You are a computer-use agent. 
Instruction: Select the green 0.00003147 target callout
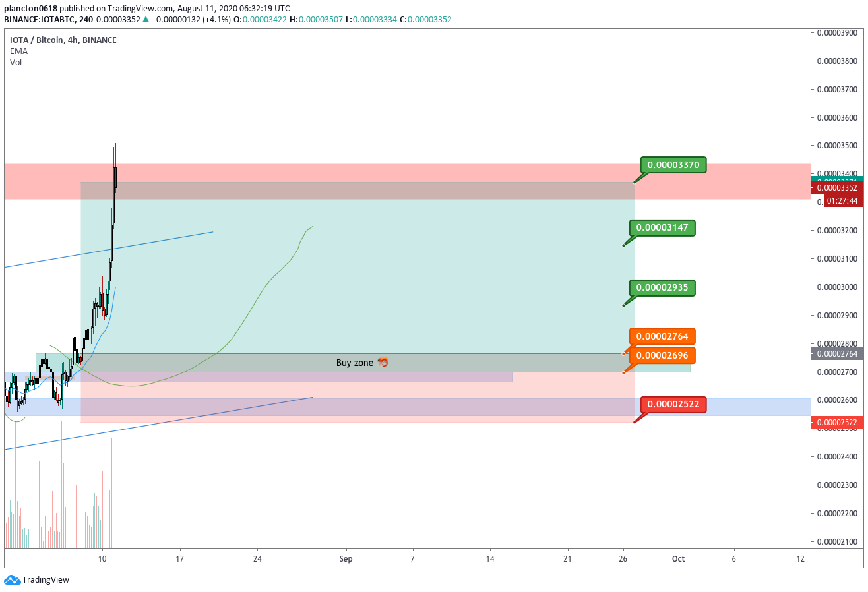pos(662,228)
